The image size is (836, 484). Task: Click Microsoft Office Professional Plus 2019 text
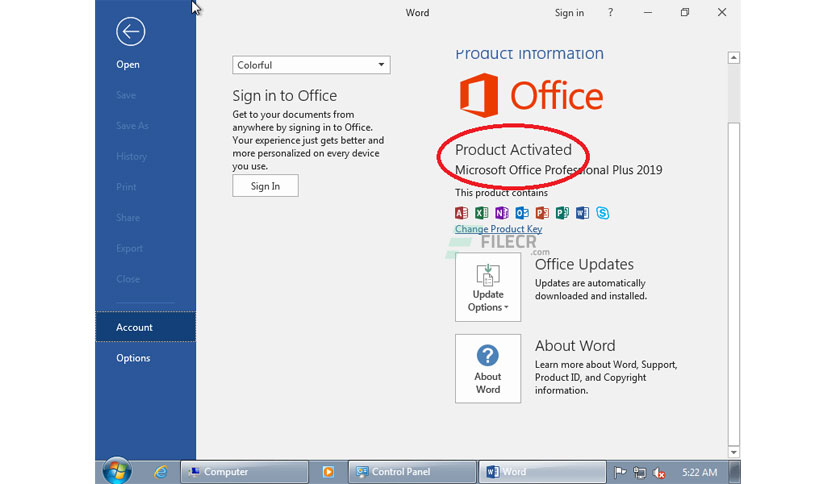click(559, 170)
